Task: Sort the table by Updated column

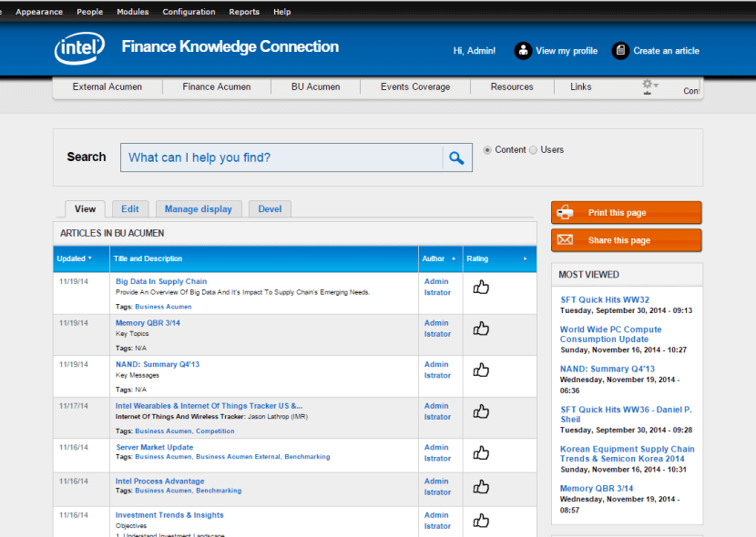Action: [75, 258]
